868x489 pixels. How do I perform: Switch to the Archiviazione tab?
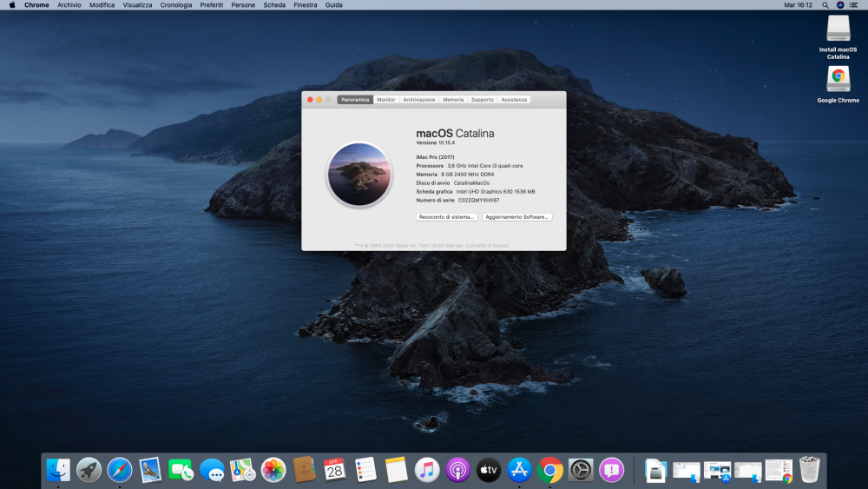point(419,100)
